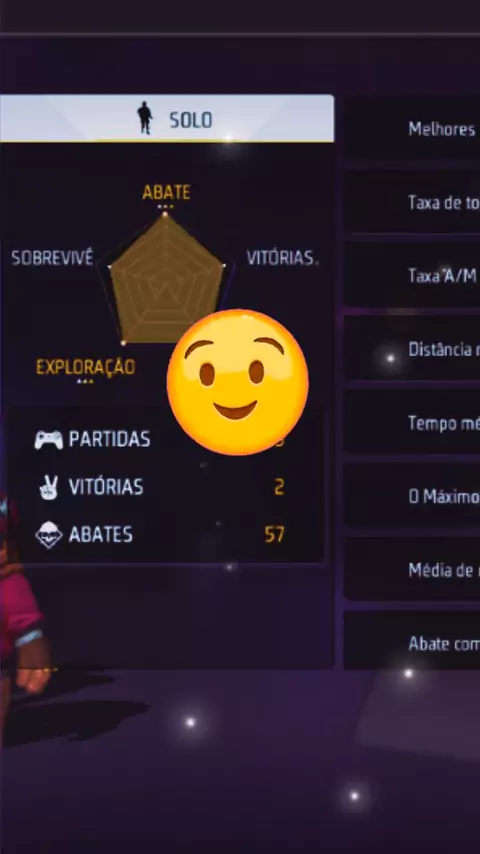
Task: Select the ABATE label atop the radar
Action: (x=167, y=192)
